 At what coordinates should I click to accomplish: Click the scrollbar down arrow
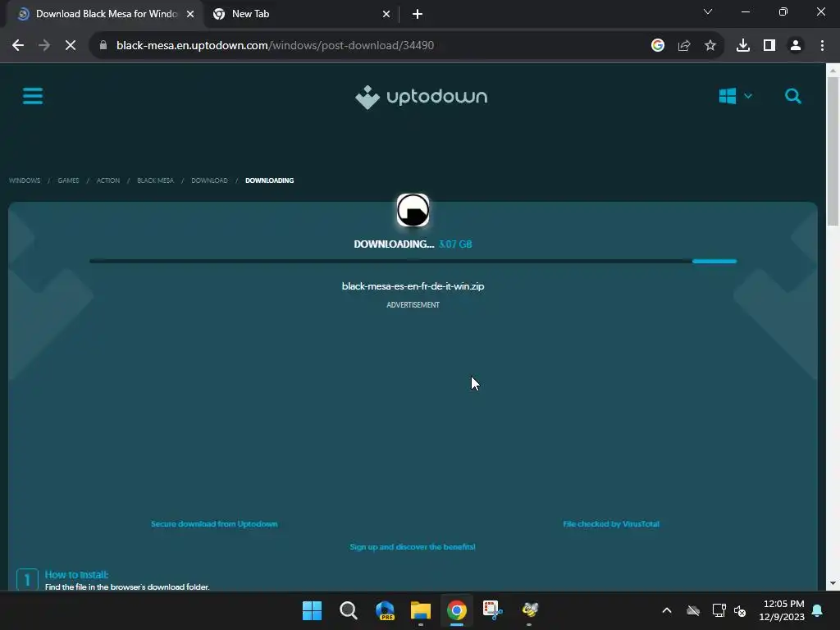[833, 583]
